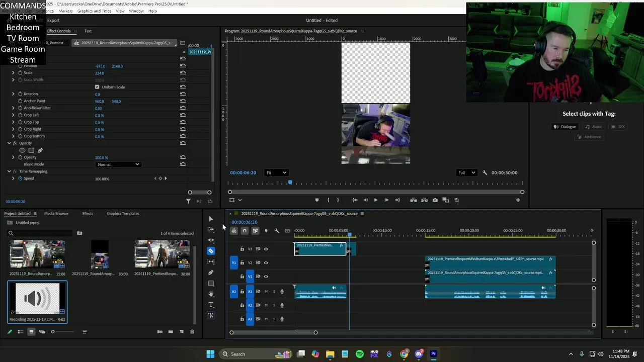The image size is (644, 362).
Task: Click Mark Out bracket icon
Action: tap(338, 200)
